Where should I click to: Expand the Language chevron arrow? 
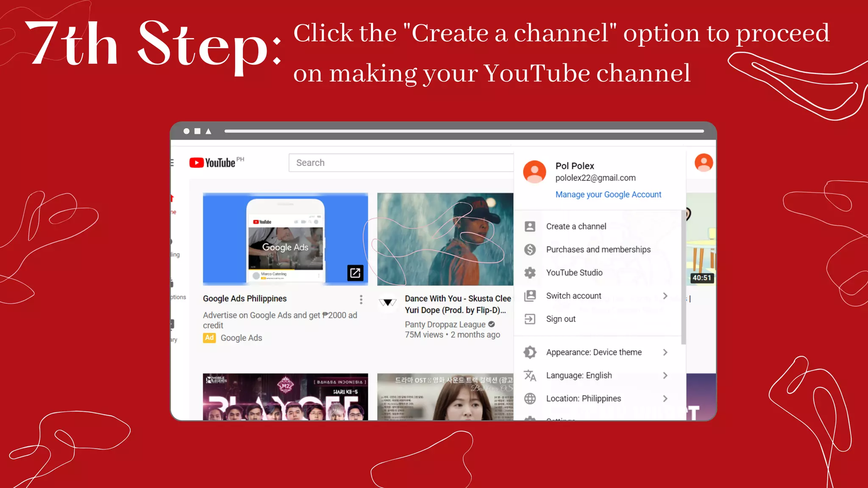[665, 375]
